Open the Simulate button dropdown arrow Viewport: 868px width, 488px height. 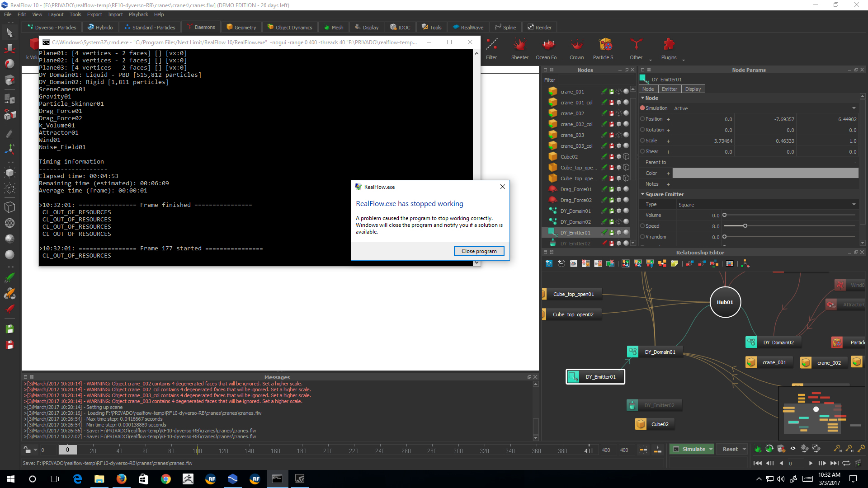(x=711, y=449)
